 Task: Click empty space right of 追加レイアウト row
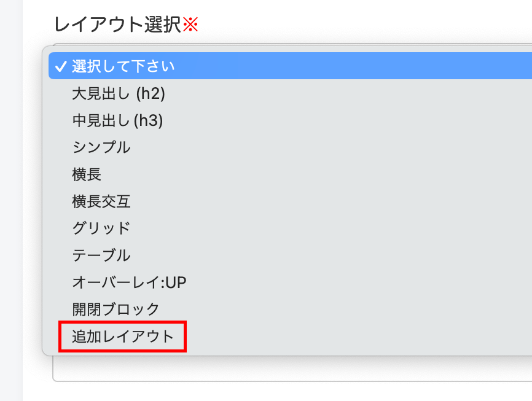[x=356, y=337]
